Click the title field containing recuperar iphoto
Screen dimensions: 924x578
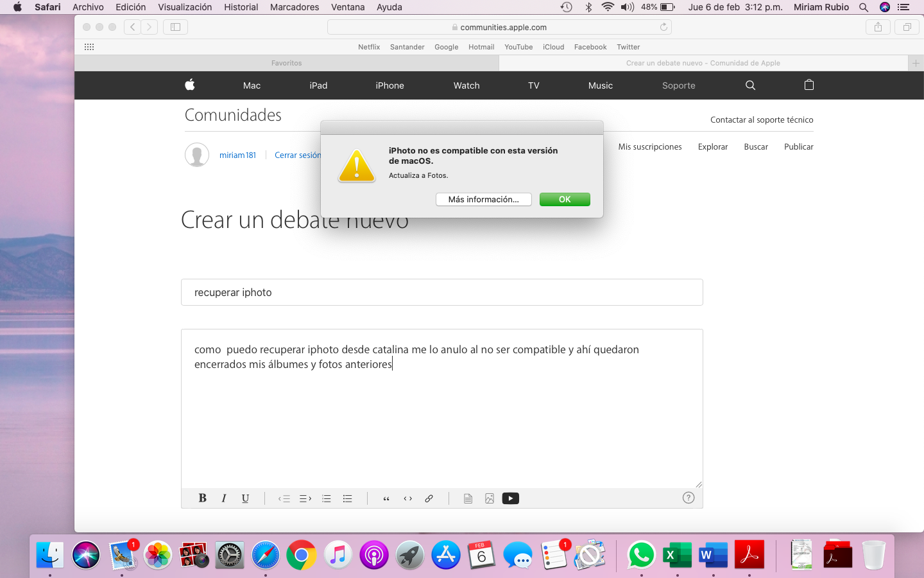[x=441, y=292]
